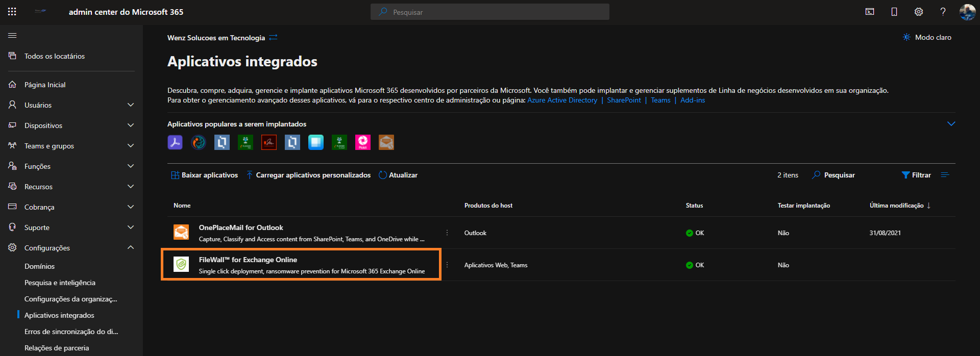Open the Teams admin link

point(660,100)
